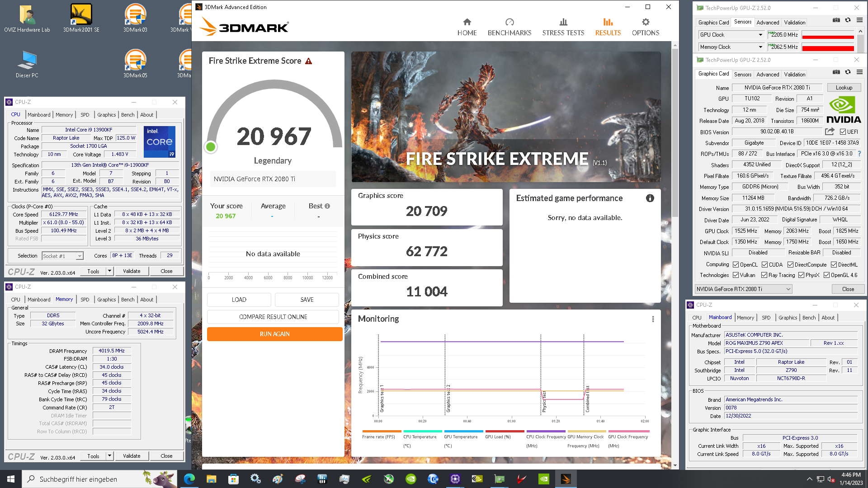
Task: Expand the Memory Clock sensor dropdown
Action: pos(760,47)
